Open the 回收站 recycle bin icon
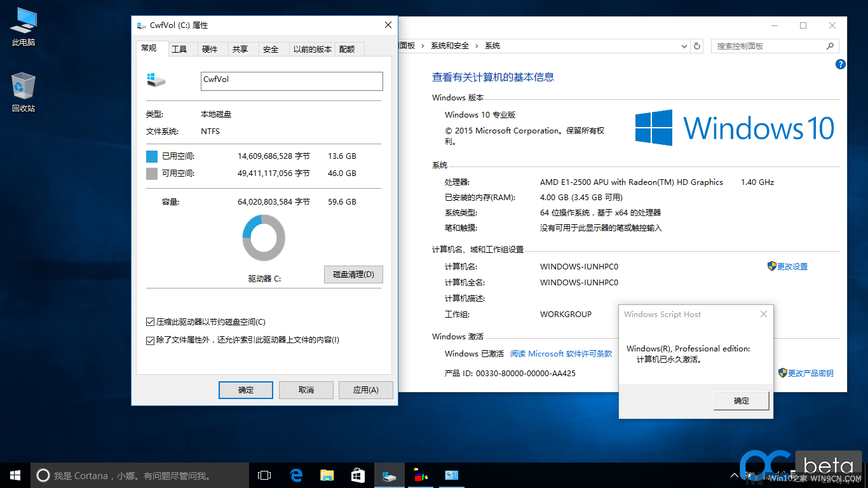868x488 pixels. [24, 91]
